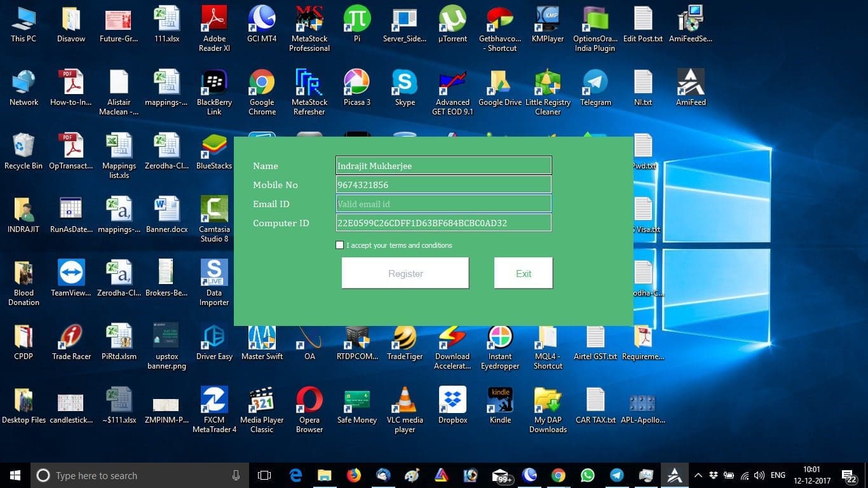Select the AmiFeed desktop shortcut

691,88
